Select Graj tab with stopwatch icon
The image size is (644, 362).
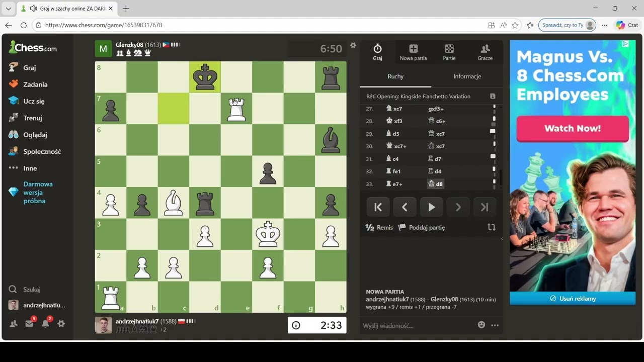tap(377, 52)
